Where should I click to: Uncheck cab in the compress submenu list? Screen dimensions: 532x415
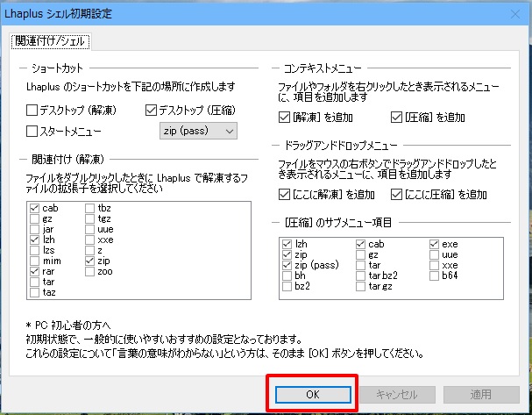(x=361, y=244)
